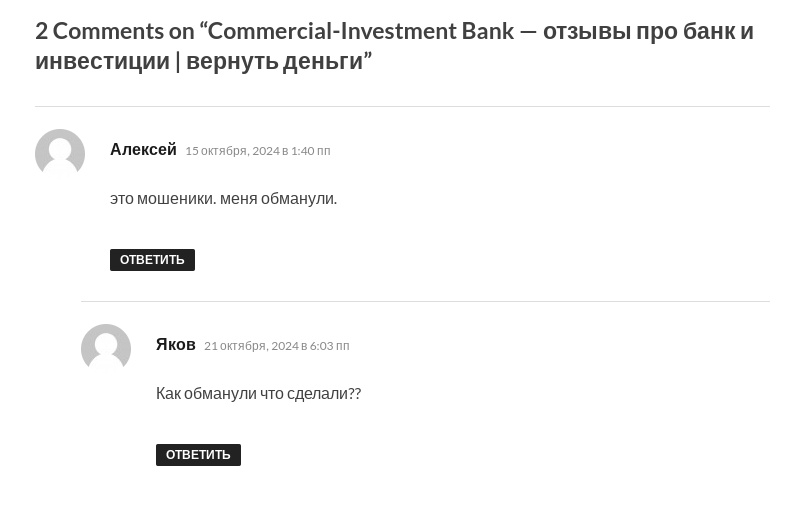Click the "1:40 пп" time on Алексей's comment

point(310,151)
